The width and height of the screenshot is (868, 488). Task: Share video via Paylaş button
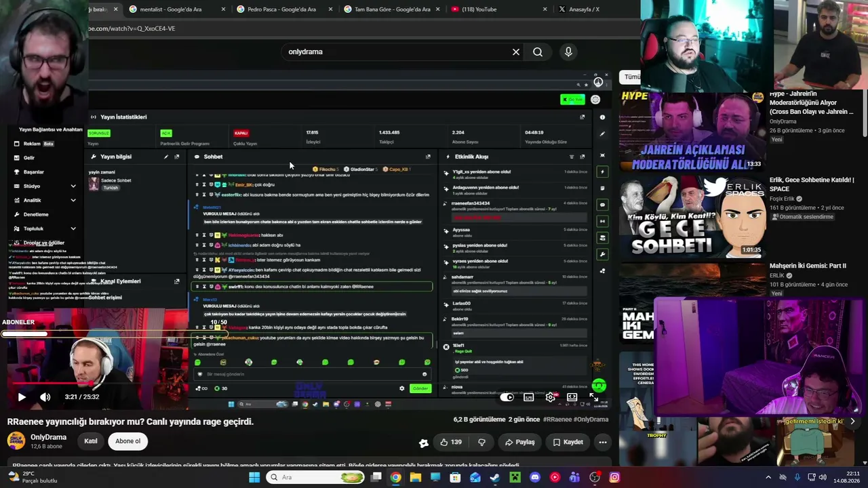(519, 442)
